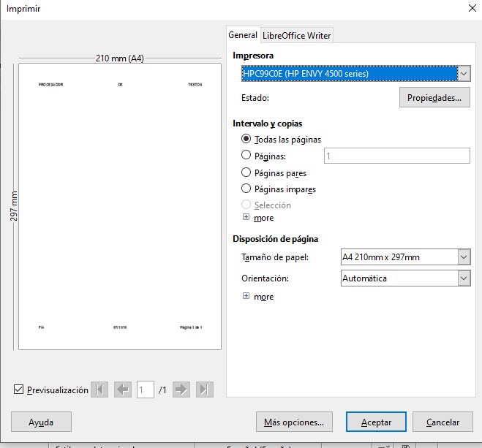Open Más opciones button
Viewport: 482px width, 448px height.
[x=294, y=422]
